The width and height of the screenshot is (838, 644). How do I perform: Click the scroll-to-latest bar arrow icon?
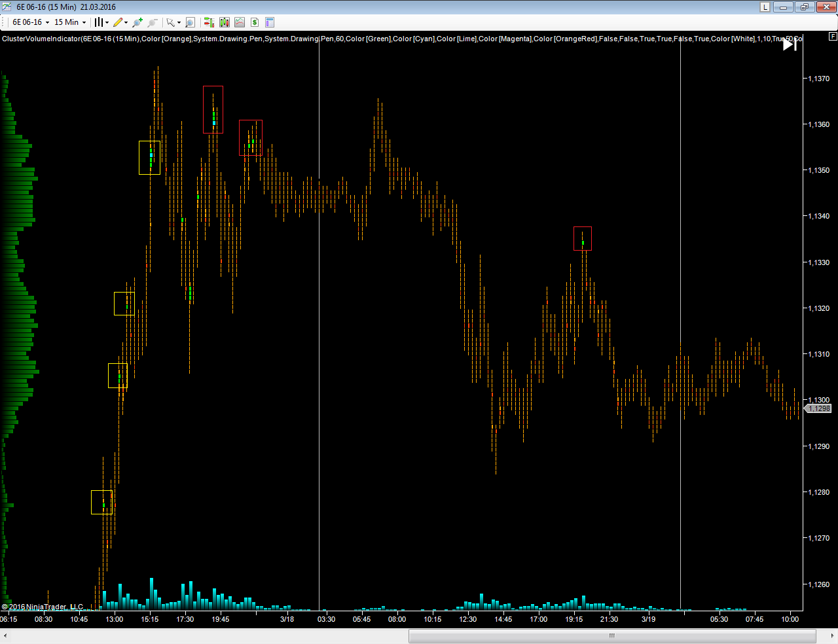790,44
